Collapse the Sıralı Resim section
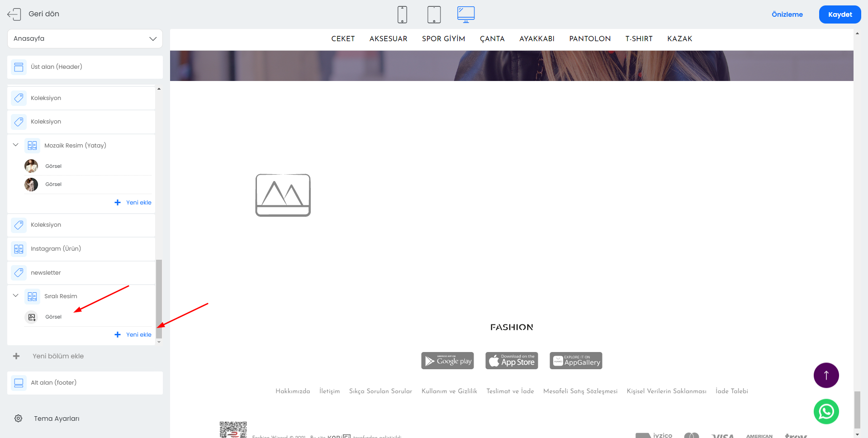 tap(16, 296)
